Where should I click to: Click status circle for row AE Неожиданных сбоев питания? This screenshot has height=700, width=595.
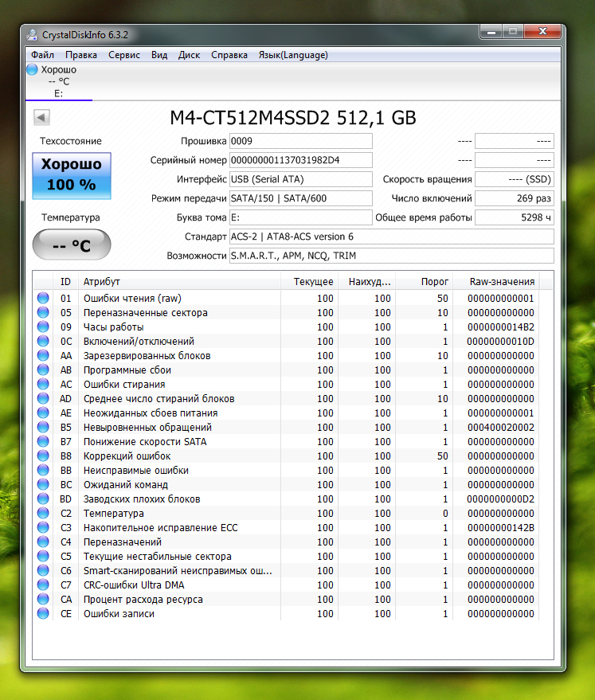(x=43, y=413)
